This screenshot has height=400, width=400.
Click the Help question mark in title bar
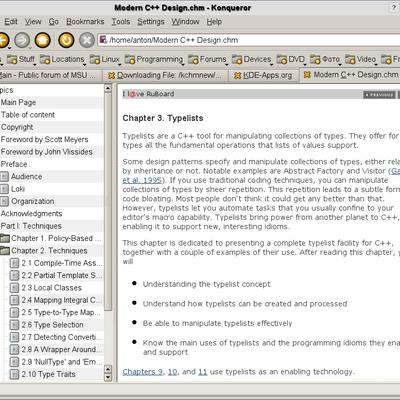coord(394,8)
